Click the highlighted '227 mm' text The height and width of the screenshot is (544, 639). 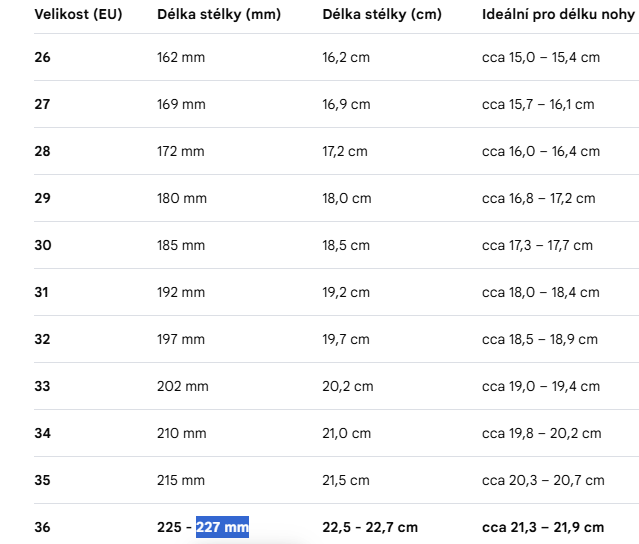point(222,527)
